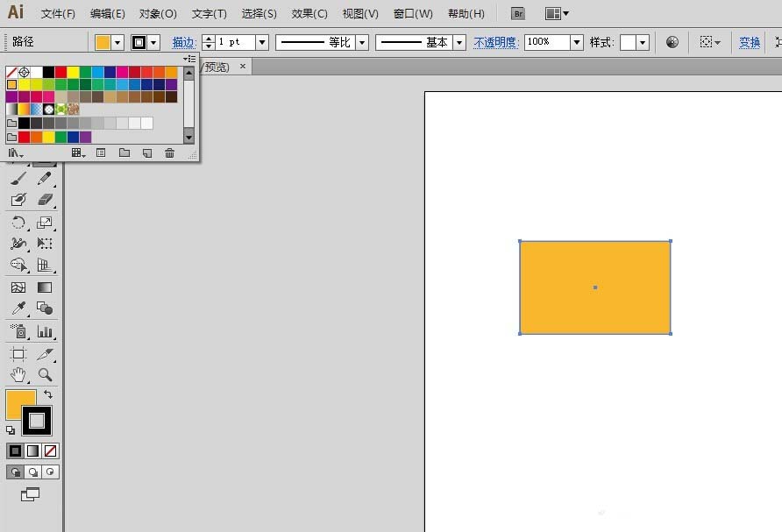782x532 pixels.
Task: Open Swatches panel flyout menu
Action: click(x=189, y=59)
